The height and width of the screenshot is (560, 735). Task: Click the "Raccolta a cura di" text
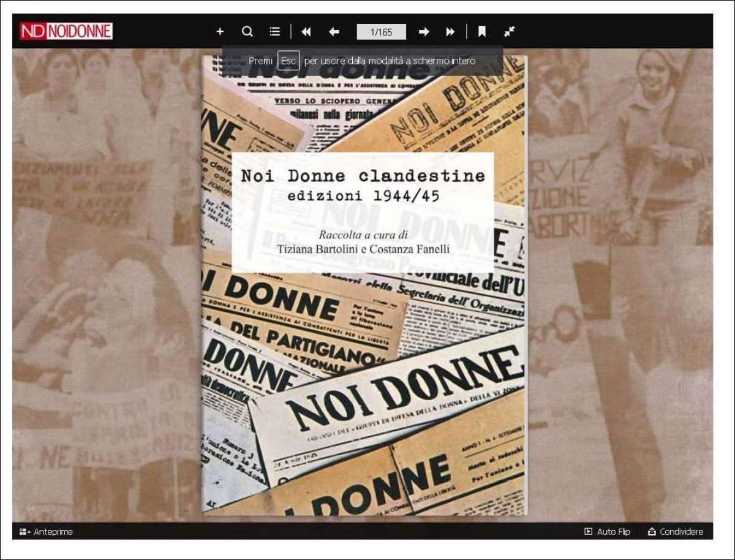[363, 235]
